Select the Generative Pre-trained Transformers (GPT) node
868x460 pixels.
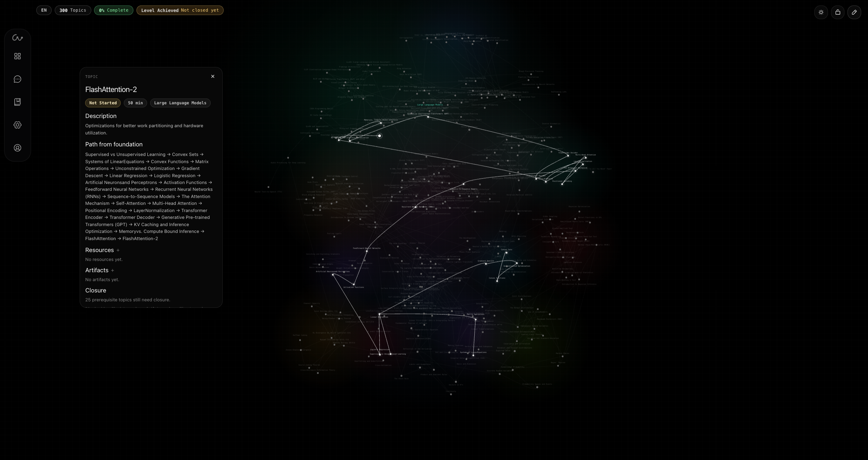pos(428,117)
